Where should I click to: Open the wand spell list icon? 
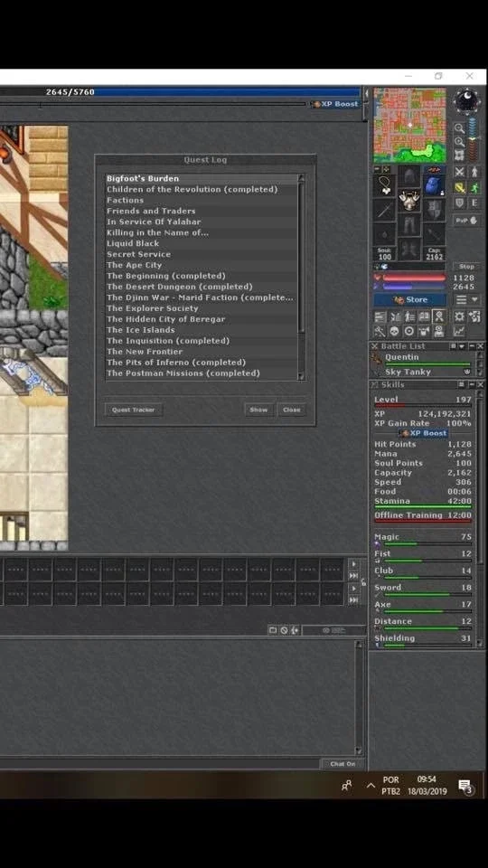[380, 332]
